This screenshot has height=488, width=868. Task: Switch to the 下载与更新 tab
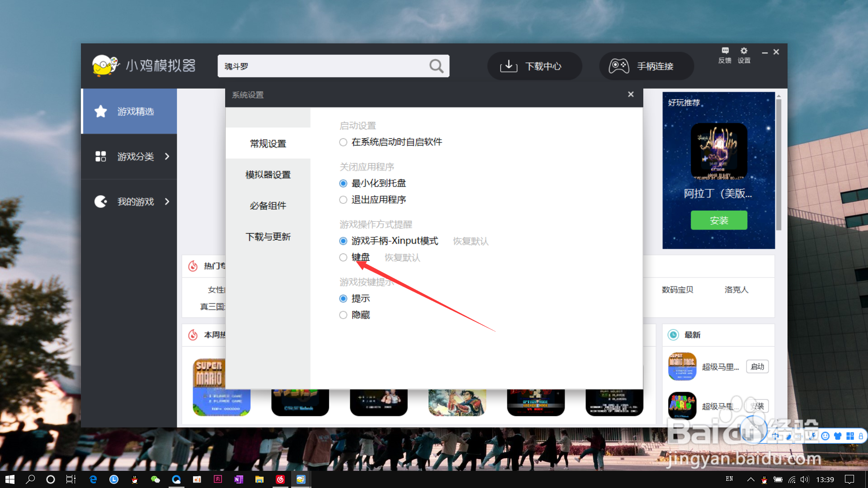(268, 236)
